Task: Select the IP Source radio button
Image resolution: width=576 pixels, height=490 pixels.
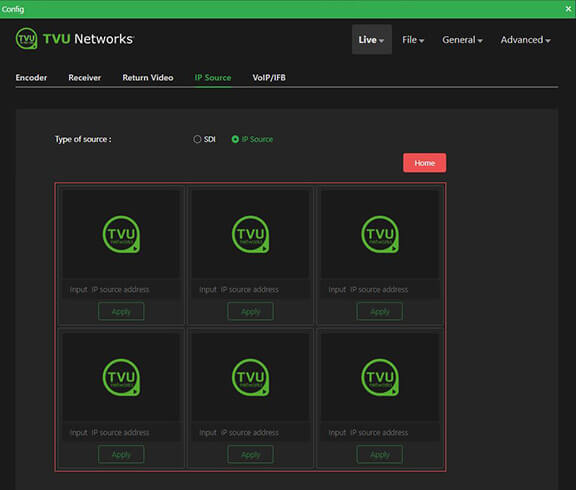Action: coord(235,139)
